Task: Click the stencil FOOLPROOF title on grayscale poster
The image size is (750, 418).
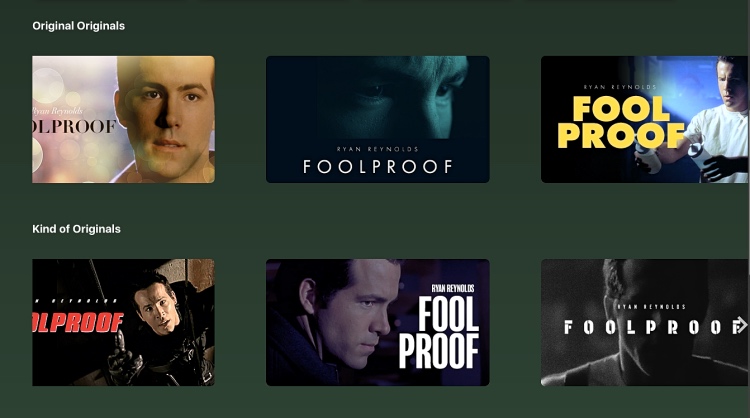Action: [x=650, y=327]
